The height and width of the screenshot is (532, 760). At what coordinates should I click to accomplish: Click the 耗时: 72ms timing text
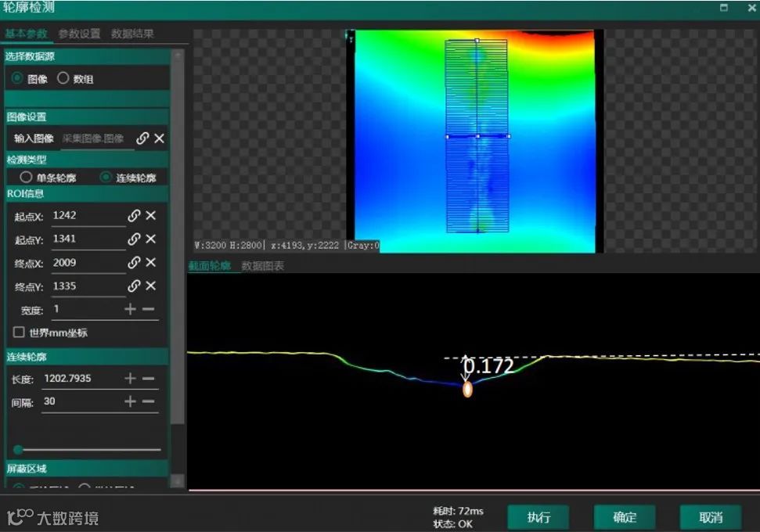(458, 511)
